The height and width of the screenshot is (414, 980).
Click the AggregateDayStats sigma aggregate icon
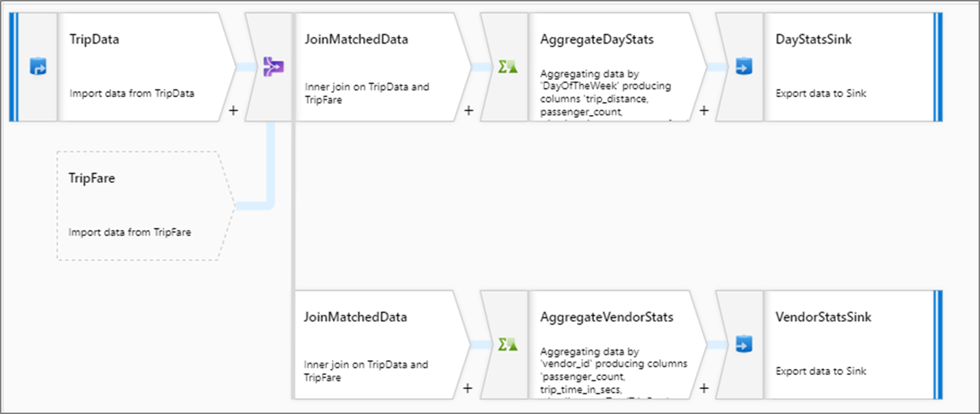coord(507,67)
